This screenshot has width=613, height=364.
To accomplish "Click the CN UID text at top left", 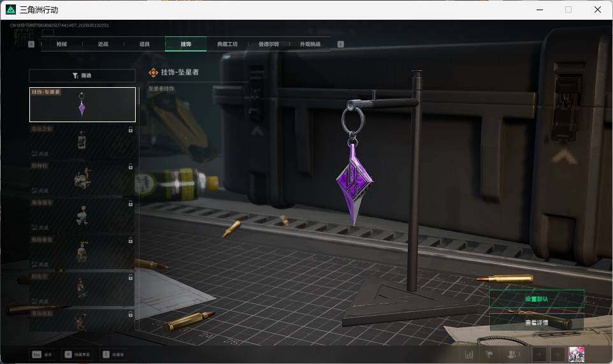I will pyautogui.click(x=59, y=25).
